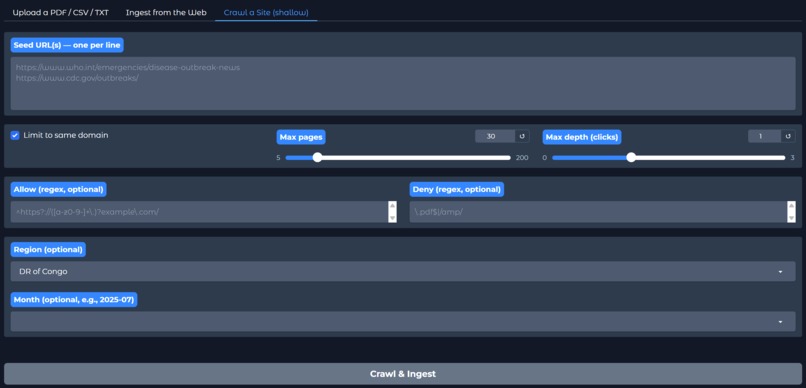Click the Region dropdown arrow
Viewport: 806px width, 388px height.
coord(780,272)
